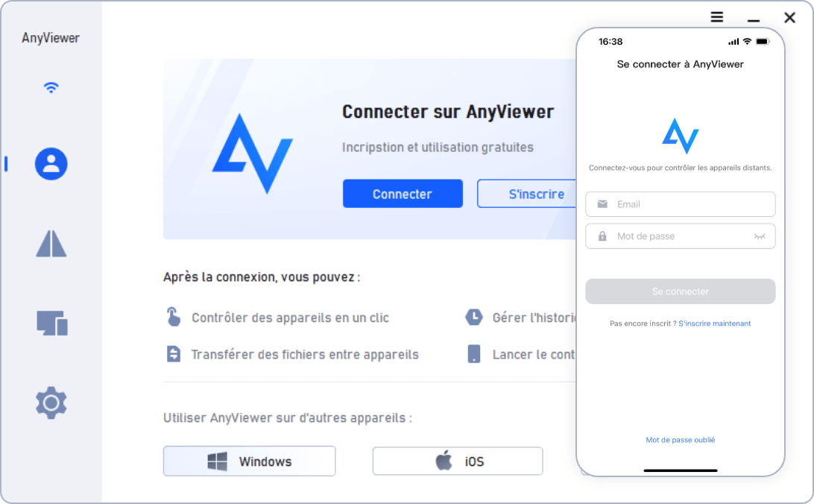Open settings via the gear icon
The height and width of the screenshot is (504, 814).
(x=51, y=403)
